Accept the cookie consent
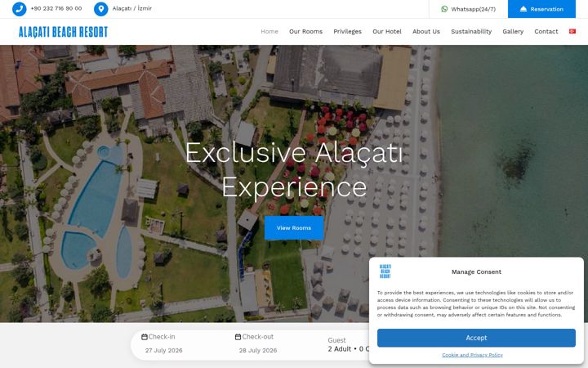 click(x=476, y=338)
